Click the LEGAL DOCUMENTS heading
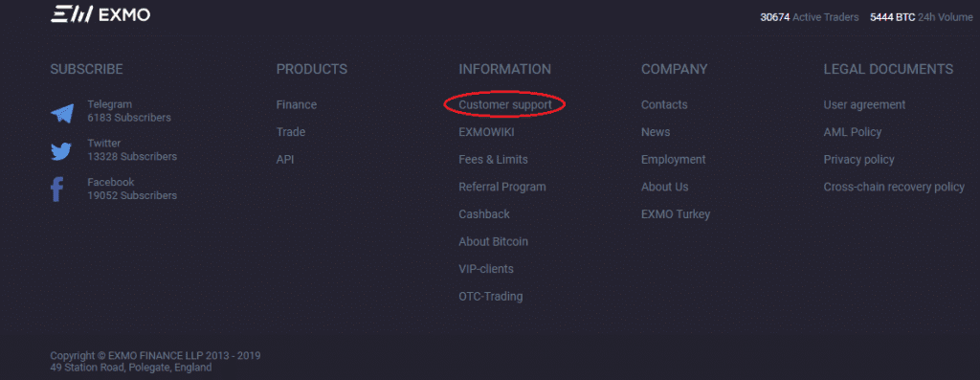 888,69
